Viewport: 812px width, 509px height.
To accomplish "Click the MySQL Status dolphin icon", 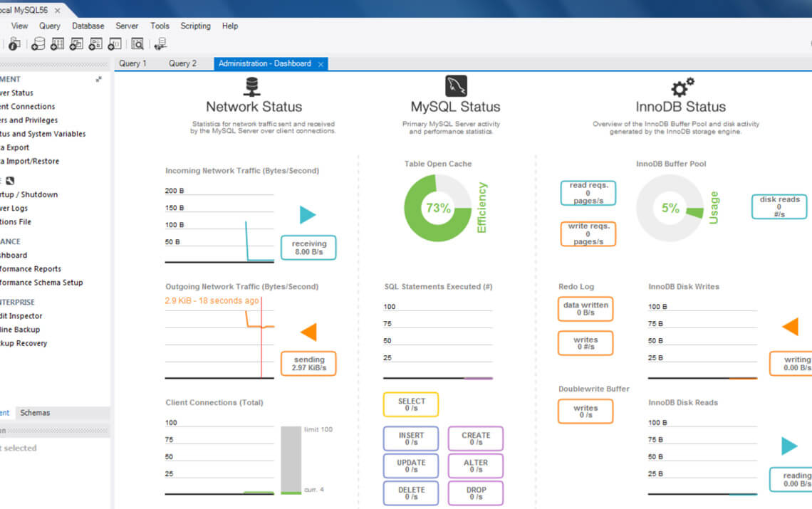I will pyautogui.click(x=456, y=85).
